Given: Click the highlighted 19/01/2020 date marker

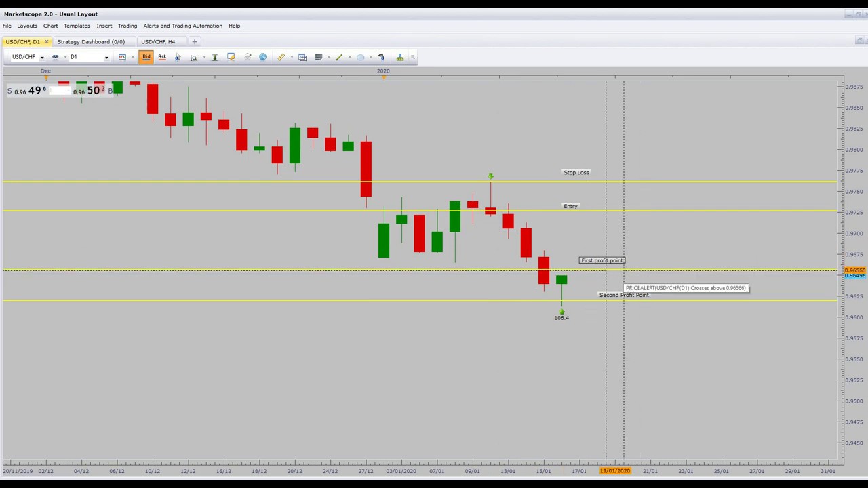Looking at the screenshot, I should (x=615, y=471).
